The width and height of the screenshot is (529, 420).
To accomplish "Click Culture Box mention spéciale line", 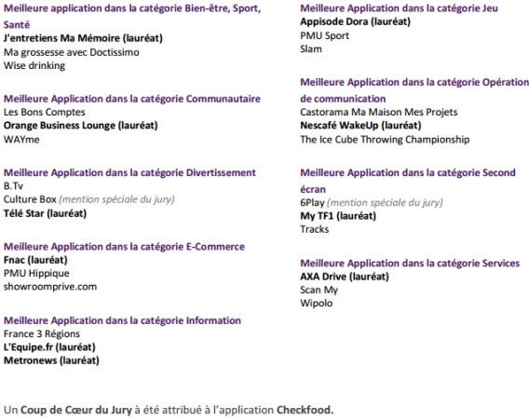I will pos(89,199).
